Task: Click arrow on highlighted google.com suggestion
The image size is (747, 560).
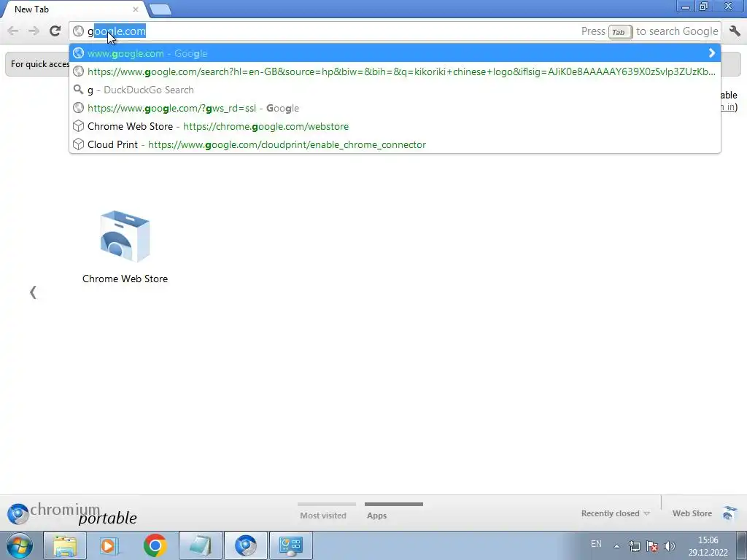Action: click(x=712, y=53)
